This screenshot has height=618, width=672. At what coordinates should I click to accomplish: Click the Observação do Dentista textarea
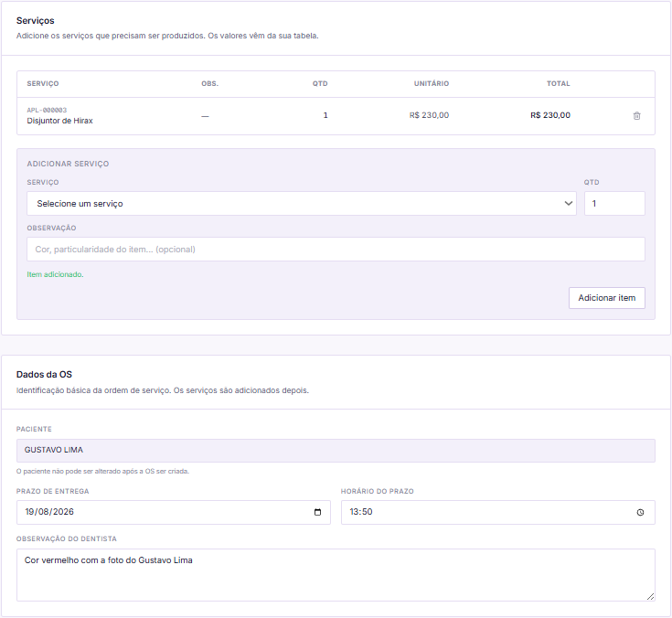tap(336, 575)
